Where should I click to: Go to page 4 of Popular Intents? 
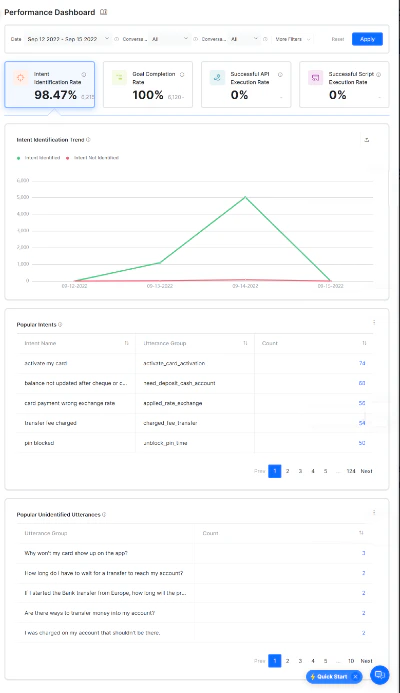(313, 471)
